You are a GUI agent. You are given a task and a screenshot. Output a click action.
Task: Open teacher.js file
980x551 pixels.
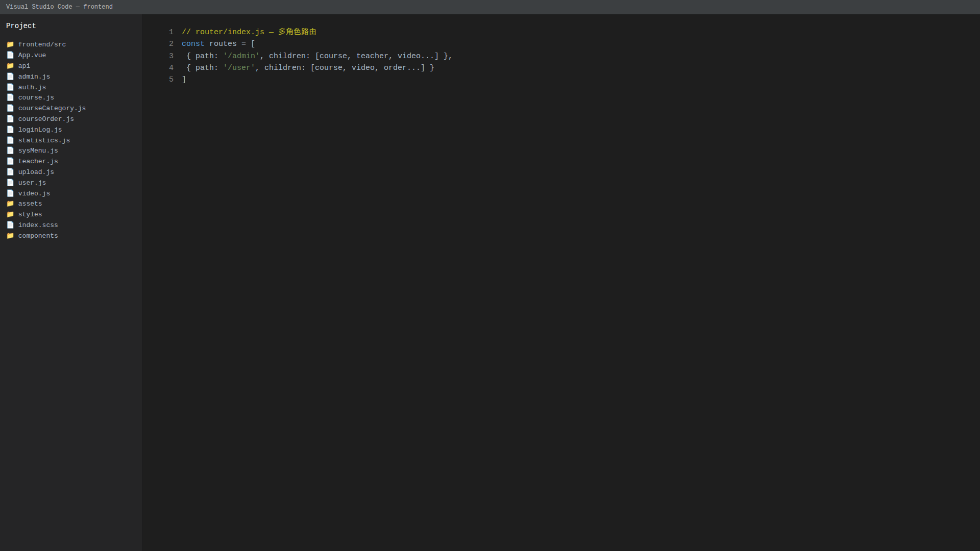pos(38,161)
